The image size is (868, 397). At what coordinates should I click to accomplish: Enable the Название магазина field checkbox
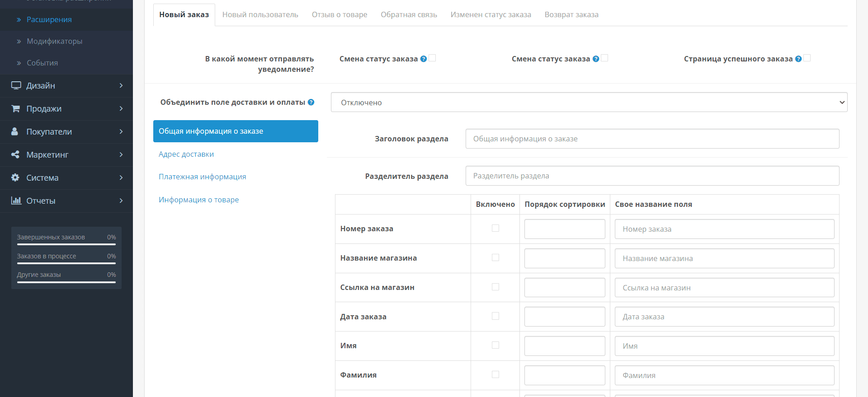coord(495,257)
